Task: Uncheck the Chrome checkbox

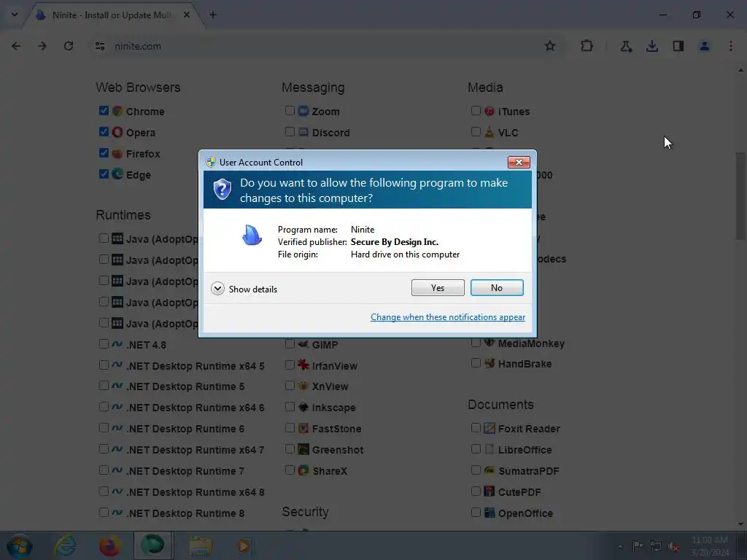Action: coord(104,111)
